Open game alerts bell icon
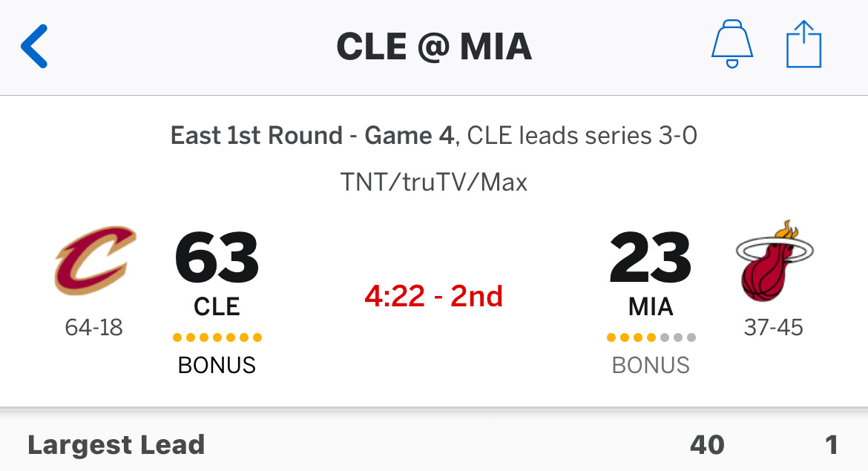 pos(731,45)
